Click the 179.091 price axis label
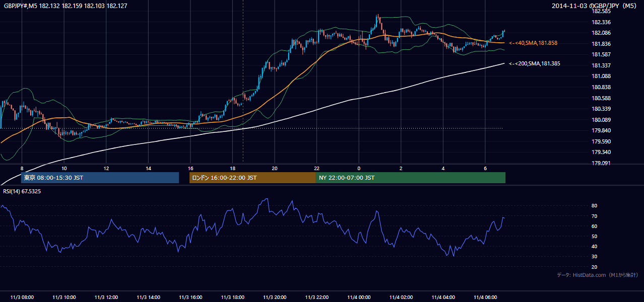This screenshot has width=644, height=302. point(601,163)
